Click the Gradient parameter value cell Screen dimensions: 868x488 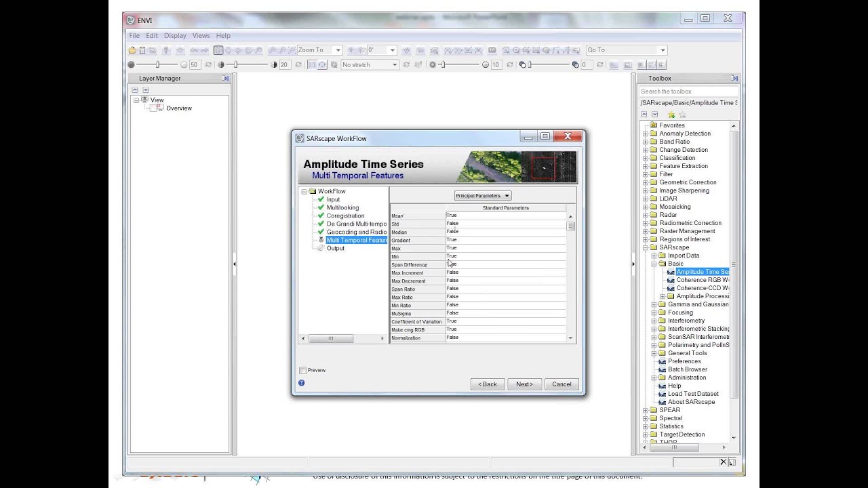pyautogui.click(x=505, y=240)
